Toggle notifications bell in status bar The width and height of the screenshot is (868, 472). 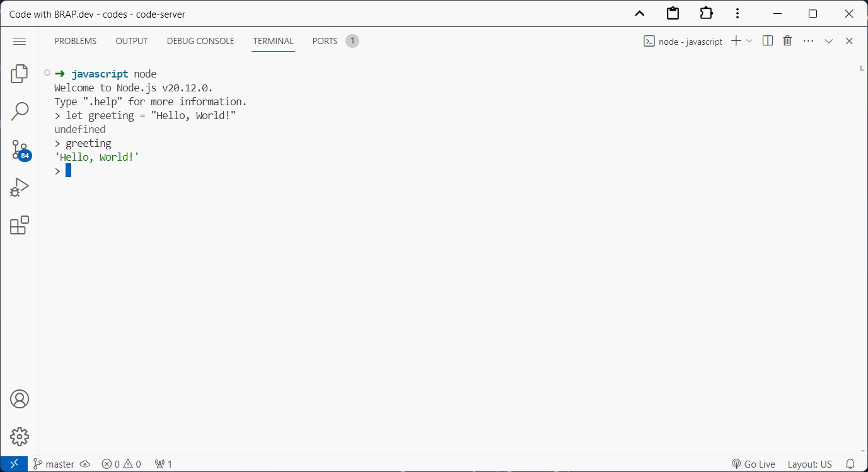850,464
